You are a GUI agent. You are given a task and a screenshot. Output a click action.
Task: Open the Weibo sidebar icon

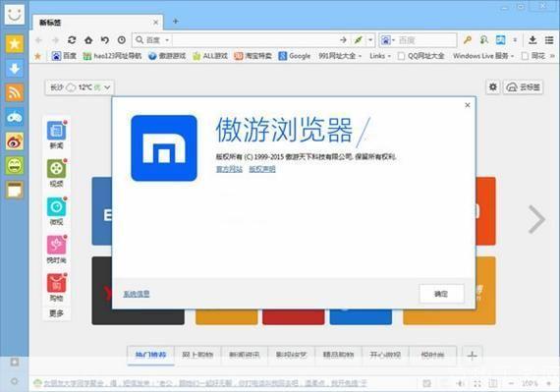click(15, 141)
